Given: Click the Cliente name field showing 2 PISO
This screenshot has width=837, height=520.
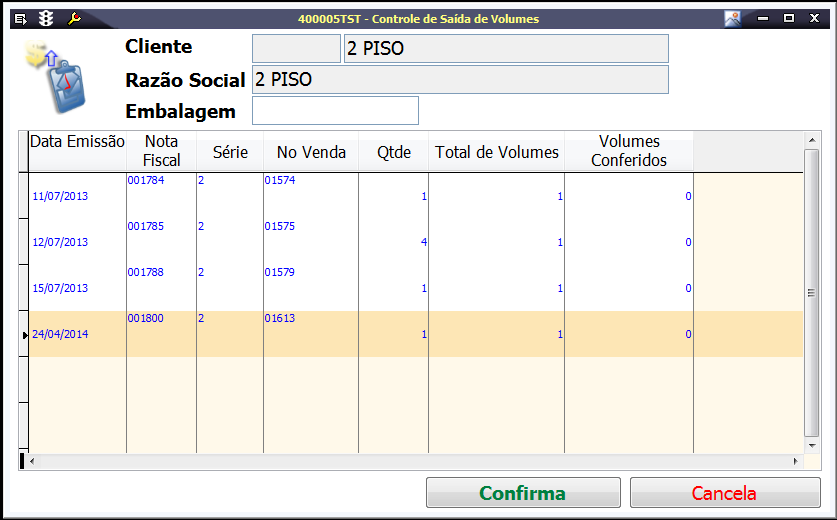Looking at the screenshot, I should click(506, 49).
